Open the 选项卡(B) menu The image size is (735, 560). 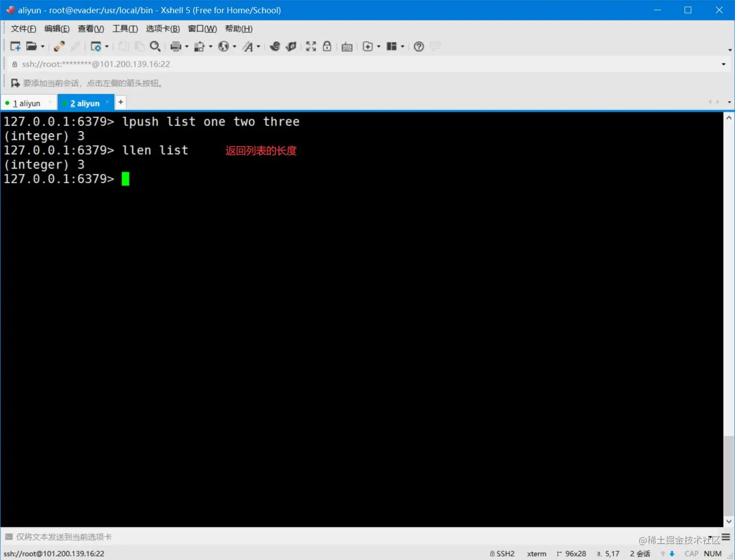[x=163, y=29]
